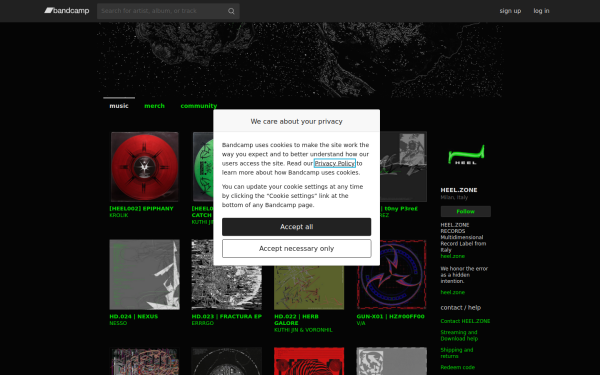Image resolution: width=600 pixels, height=375 pixels.
Task: Switch to the merch tab
Action: click(154, 106)
